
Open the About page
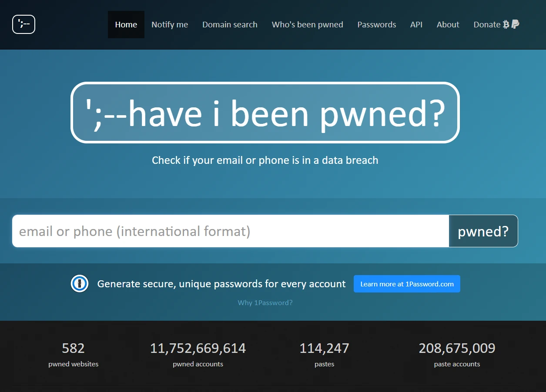(x=448, y=25)
